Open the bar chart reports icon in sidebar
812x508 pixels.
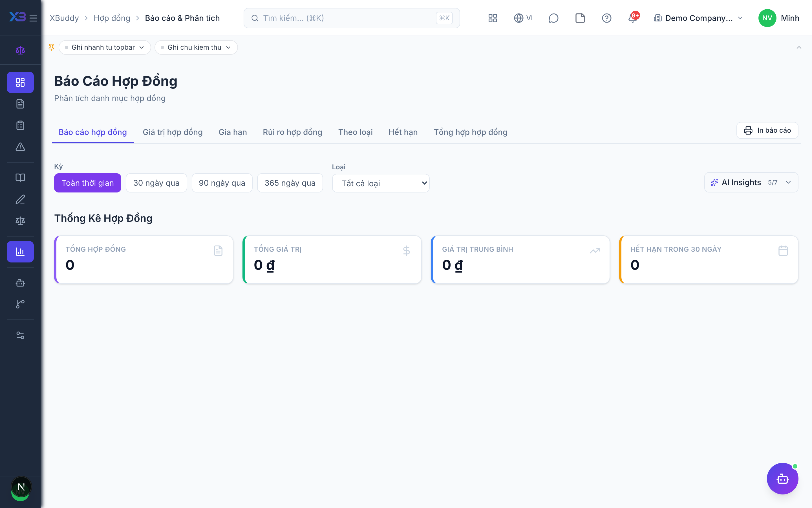pyautogui.click(x=20, y=252)
